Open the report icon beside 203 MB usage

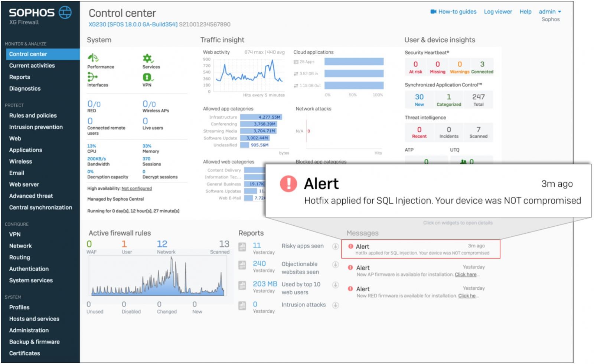242,285
